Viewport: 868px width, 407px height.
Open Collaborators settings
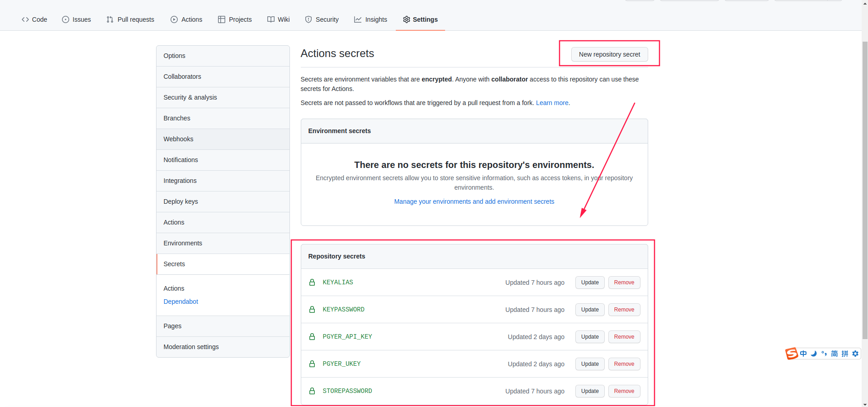(x=223, y=77)
